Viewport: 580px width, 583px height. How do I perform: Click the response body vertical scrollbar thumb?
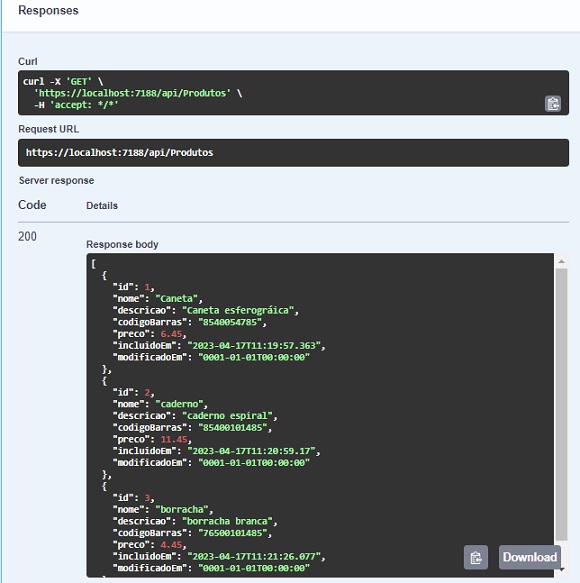point(561,404)
